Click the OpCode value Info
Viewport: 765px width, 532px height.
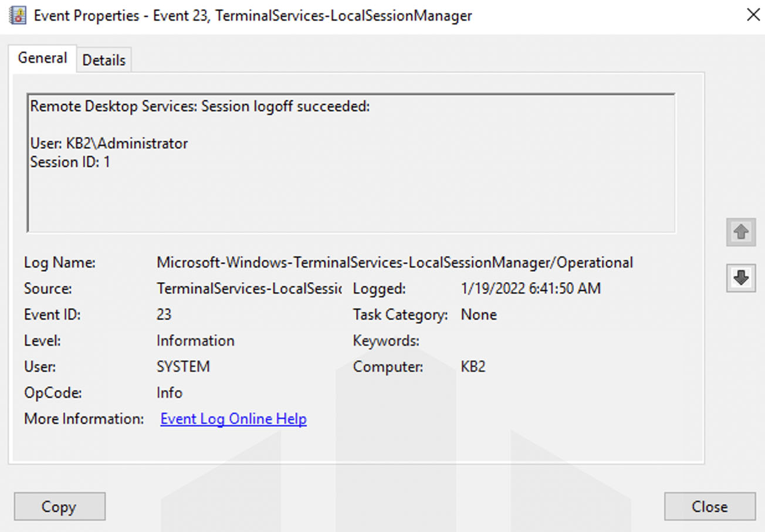[170, 392]
